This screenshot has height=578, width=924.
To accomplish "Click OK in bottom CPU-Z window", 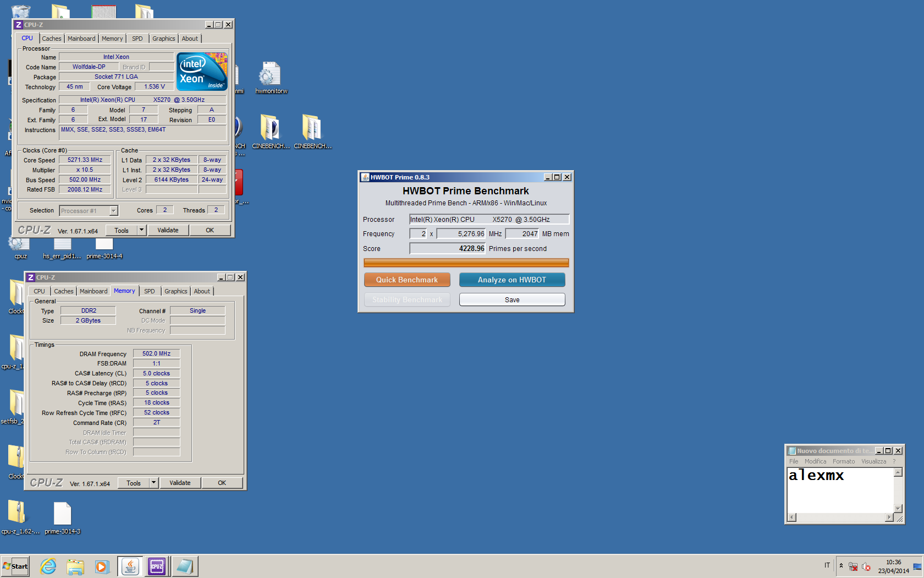I will point(222,483).
